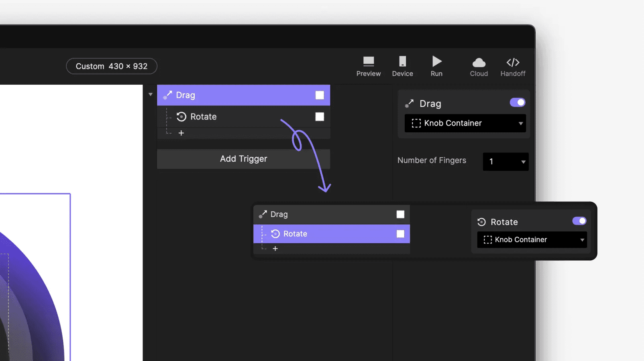
Task: Open the Number of Fingers dropdown
Action: pos(505,162)
